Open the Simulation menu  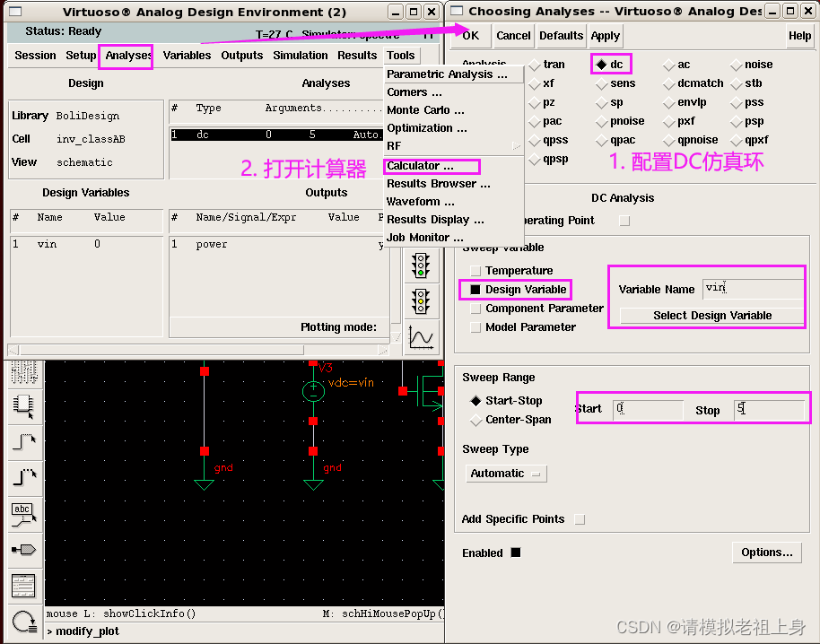tap(301, 56)
